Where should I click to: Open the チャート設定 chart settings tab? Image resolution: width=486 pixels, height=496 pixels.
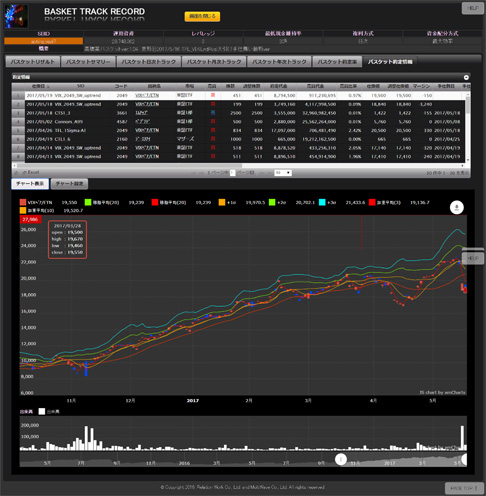(69, 184)
